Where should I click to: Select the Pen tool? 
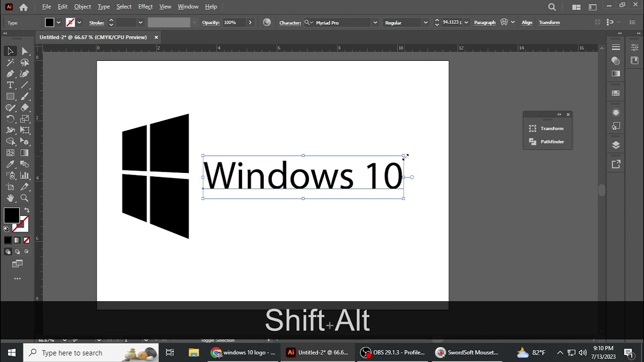(x=10, y=74)
